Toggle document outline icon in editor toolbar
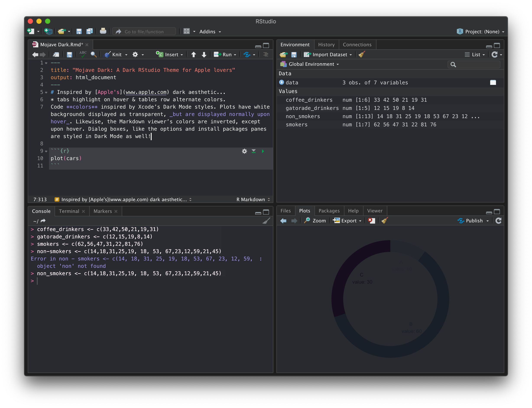 pyautogui.click(x=266, y=55)
